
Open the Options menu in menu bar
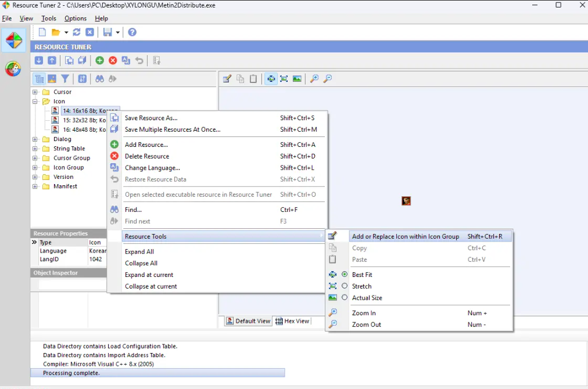(x=76, y=19)
